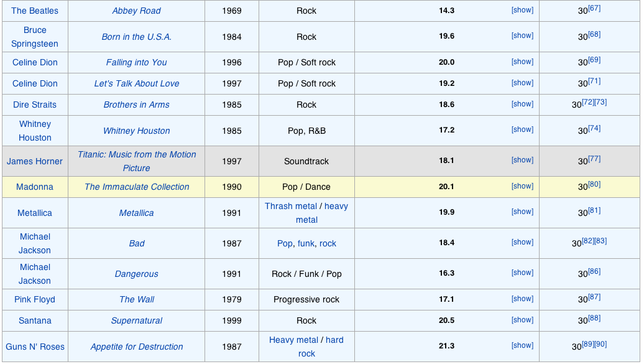
Task: Open the Titanic soundtrack album link
Action: pos(136,161)
